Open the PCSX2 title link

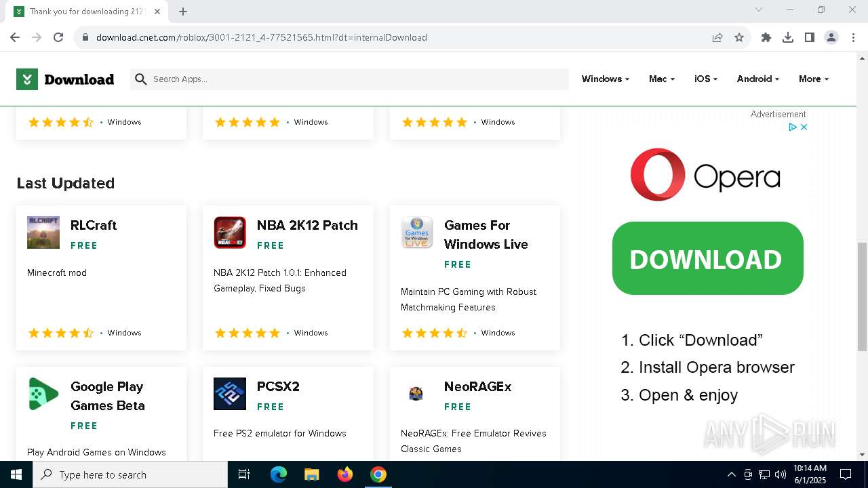[x=278, y=386]
